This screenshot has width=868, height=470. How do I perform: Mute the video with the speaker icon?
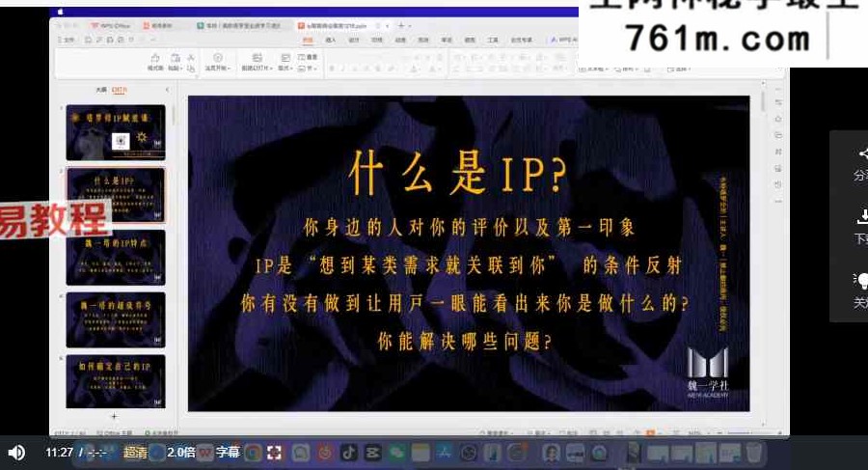point(16,453)
